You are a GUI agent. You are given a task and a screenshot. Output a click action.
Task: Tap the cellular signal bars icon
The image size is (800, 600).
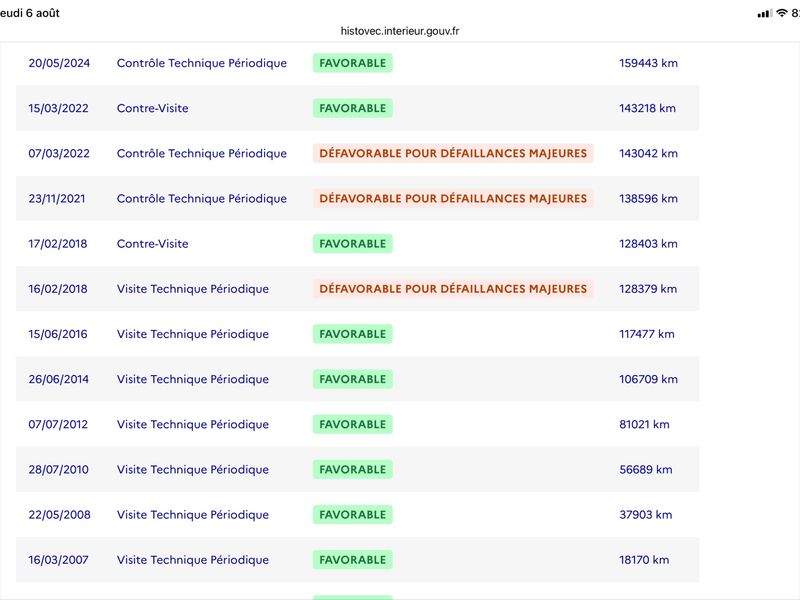[x=765, y=13]
